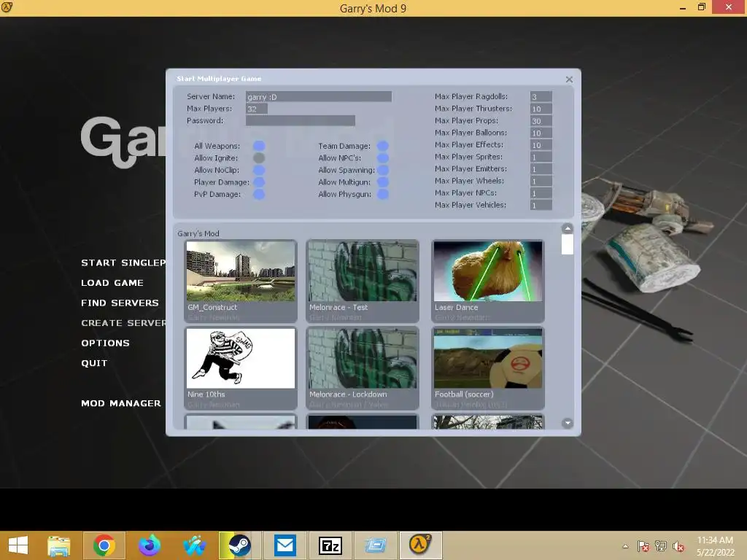Open Start Singleplayer from main menu
747x560 pixels.
click(123, 262)
